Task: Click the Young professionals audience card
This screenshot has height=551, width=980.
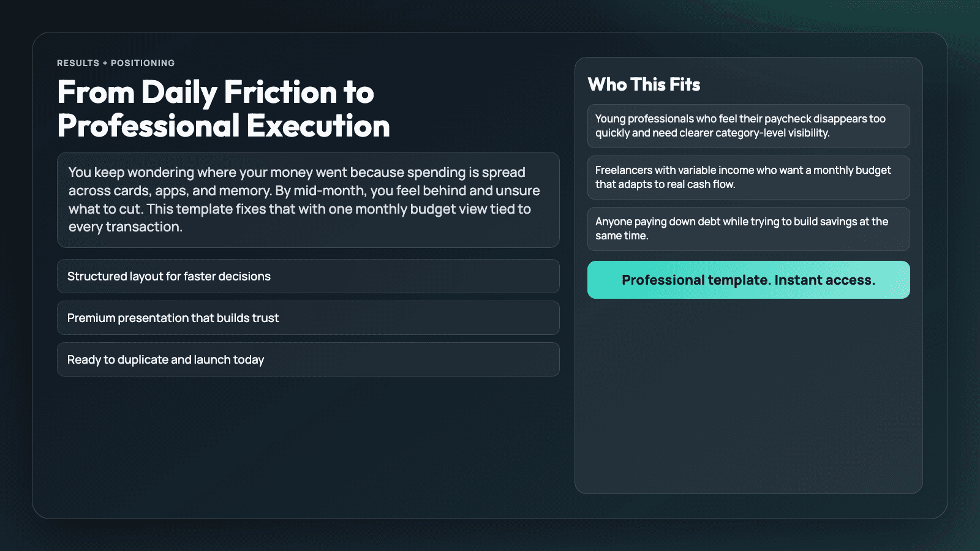Action: click(x=748, y=126)
